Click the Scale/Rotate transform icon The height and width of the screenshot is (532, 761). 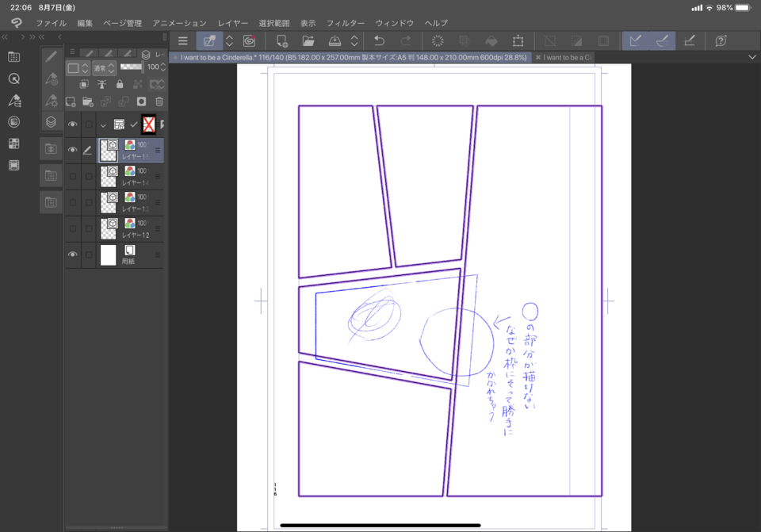[x=518, y=41]
